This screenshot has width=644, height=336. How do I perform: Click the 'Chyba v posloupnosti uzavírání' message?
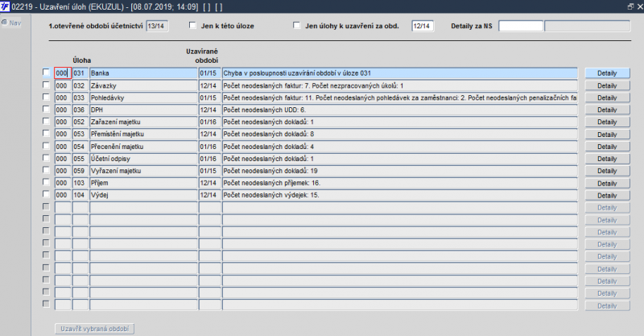(x=399, y=73)
